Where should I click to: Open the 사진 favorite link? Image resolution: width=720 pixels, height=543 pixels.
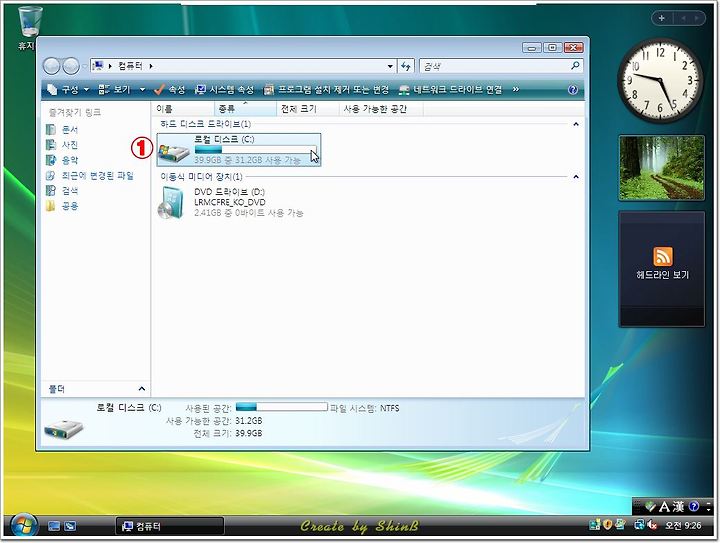tap(70, 145)
